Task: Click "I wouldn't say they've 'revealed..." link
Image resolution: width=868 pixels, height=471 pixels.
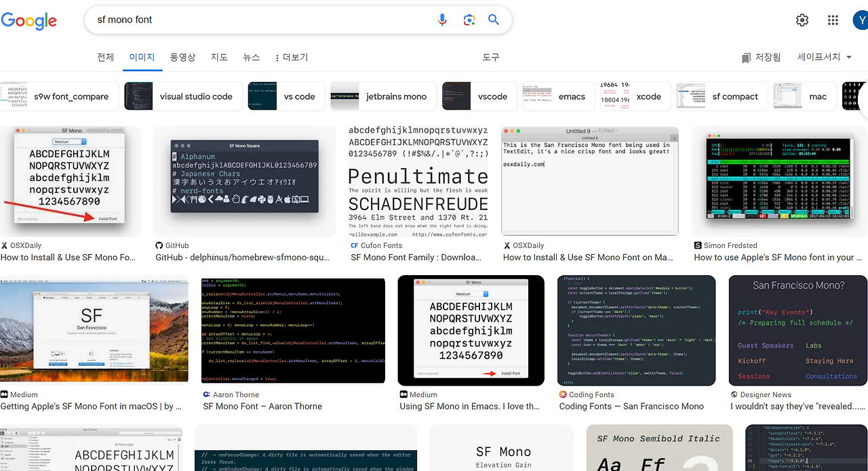Action: coord(798,407)
